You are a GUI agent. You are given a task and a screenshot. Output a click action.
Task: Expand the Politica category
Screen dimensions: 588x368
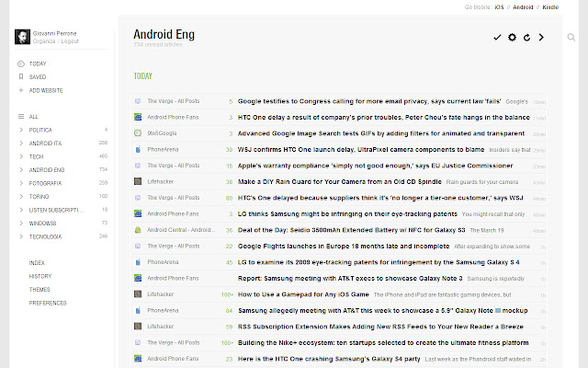(x=20, y=130)
